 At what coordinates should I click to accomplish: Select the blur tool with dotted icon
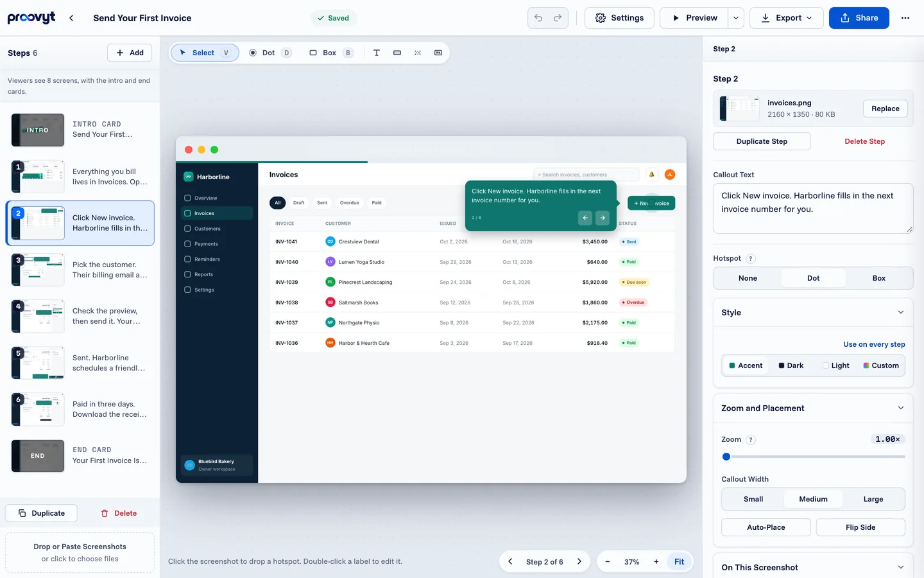[418, 53]
